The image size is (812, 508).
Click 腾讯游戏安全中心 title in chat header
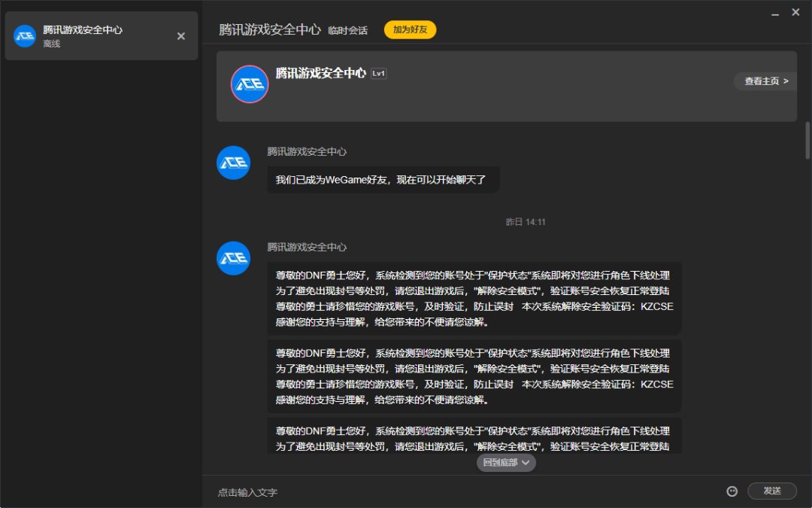pyautogui.click(x=270, y=29)
